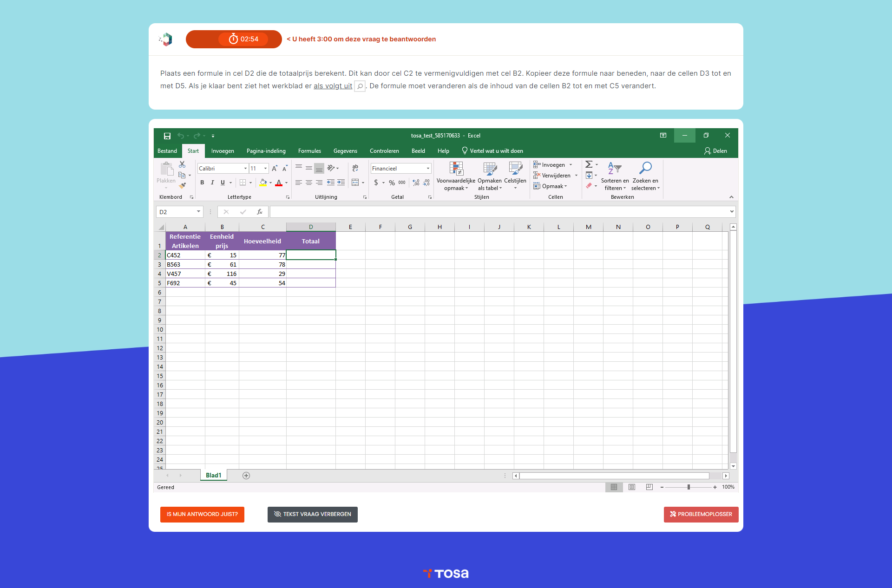Toggle bold formatting

202,183
